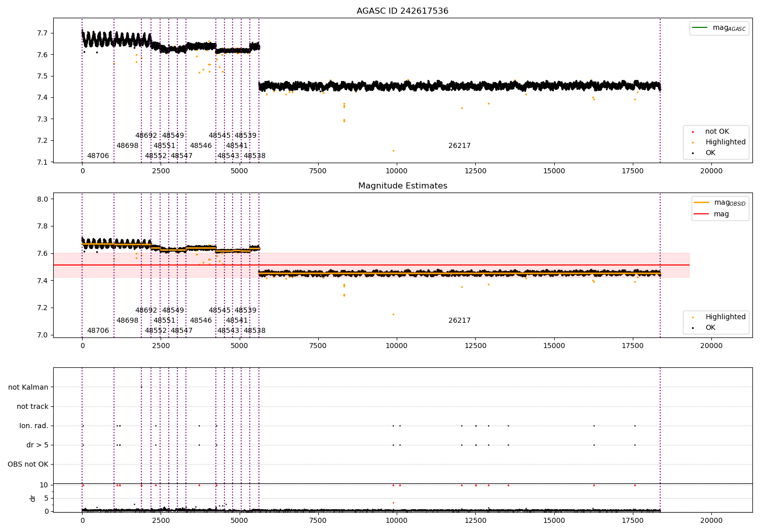Click obsid 48539 in the Magnitude Estimates plot
The image size is (760, 532).
click(x=245, y=311)
